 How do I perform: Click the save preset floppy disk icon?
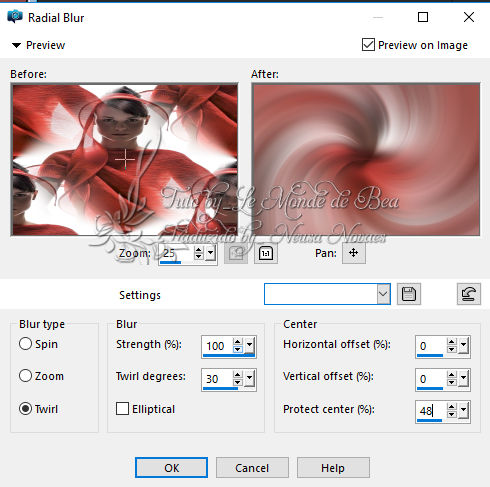(x=409, y=294)
